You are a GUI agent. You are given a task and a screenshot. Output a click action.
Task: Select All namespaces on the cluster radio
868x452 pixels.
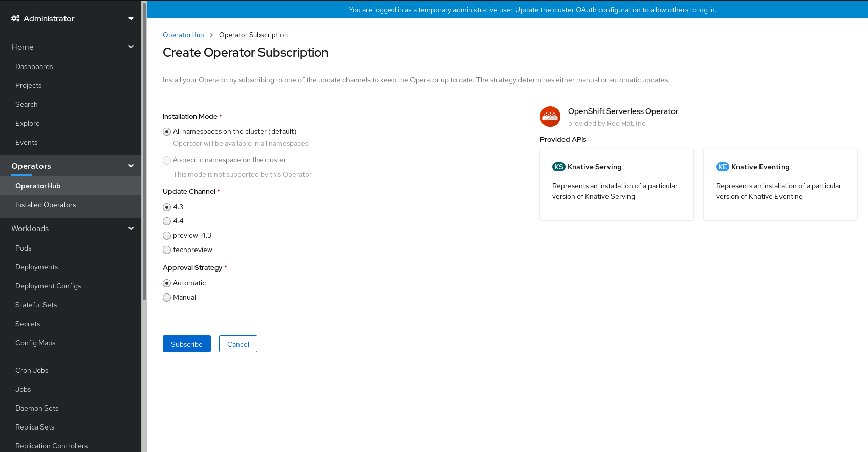[x=167, y=132]
